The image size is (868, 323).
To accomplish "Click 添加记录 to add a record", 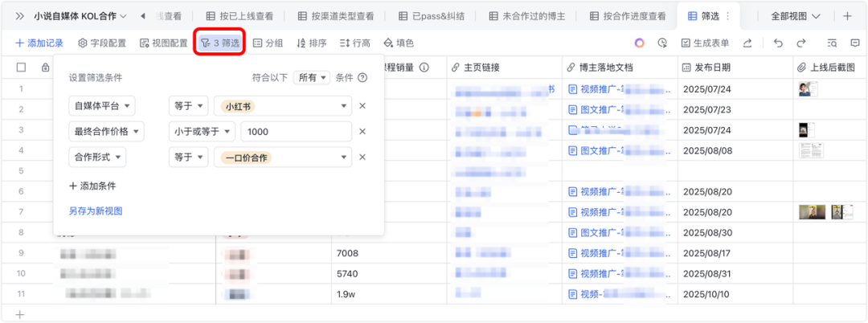I will point(39,43).
